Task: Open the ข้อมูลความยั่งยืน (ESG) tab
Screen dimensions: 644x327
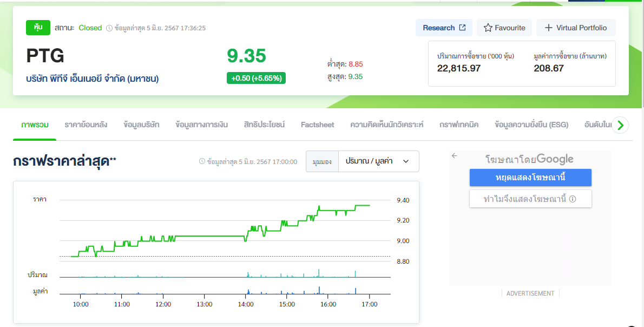Action: [x=531, y=125]
